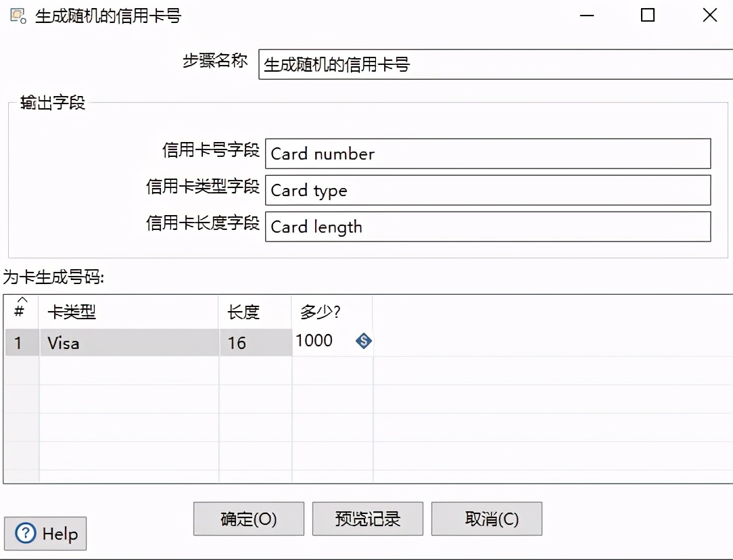Click the variable selector diamond icon next to 1000
733x560 pixels.
[x=363, y=342]
